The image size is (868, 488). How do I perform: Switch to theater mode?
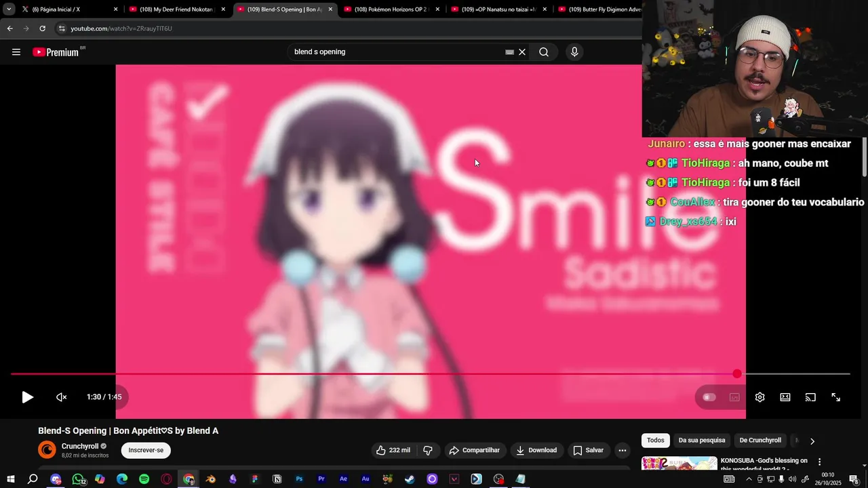click(785, 397)
